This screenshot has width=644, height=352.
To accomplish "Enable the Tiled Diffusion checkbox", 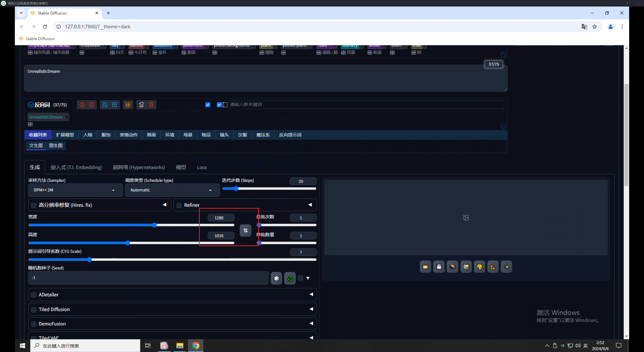I will click(34, 310).
